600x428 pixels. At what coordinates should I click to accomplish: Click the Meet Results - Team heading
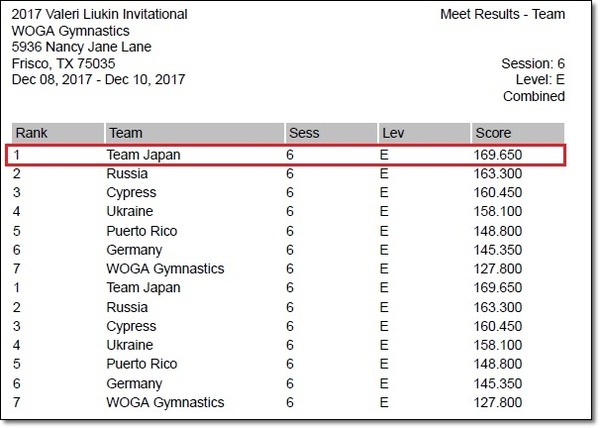502,14
